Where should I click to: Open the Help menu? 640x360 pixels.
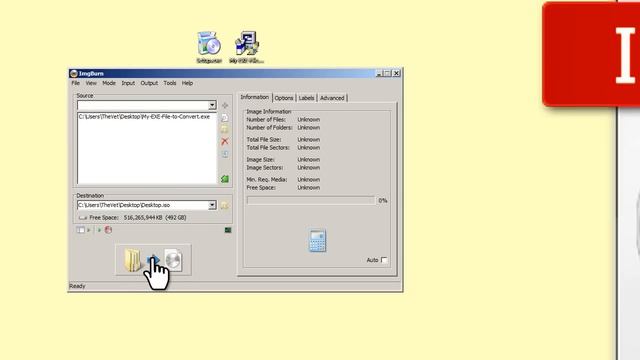click(x=187, y=83)
